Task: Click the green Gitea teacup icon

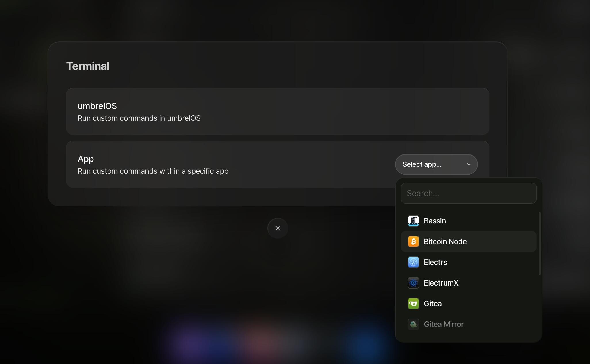Action: click(413, 304)
